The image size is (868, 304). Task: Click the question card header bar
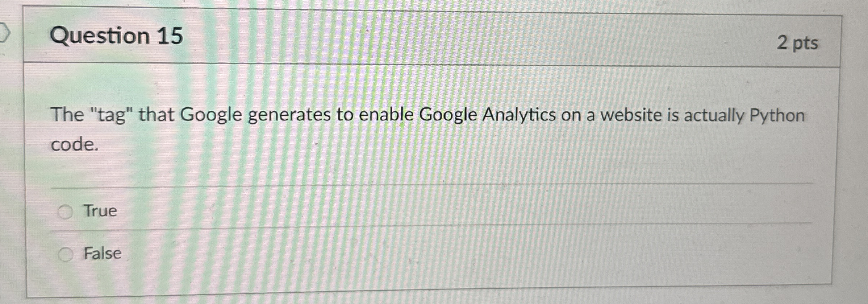pyautogui.click(x=435, y=36)
